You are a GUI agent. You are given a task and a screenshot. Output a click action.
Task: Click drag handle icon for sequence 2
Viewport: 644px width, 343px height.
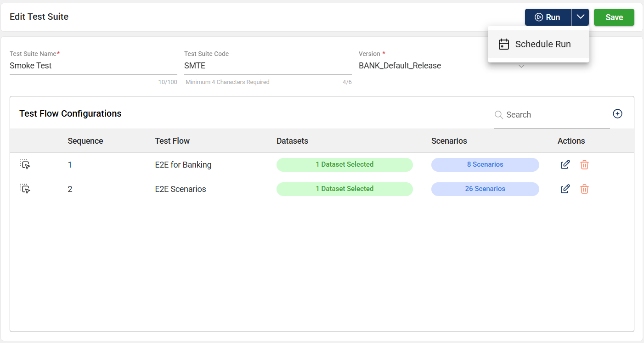tap(25, 189)
